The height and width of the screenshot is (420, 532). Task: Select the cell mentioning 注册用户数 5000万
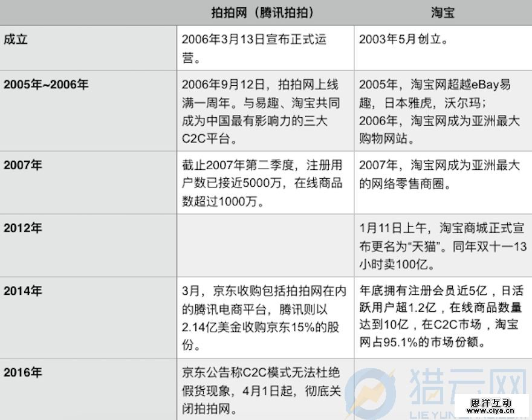[265, 183]
